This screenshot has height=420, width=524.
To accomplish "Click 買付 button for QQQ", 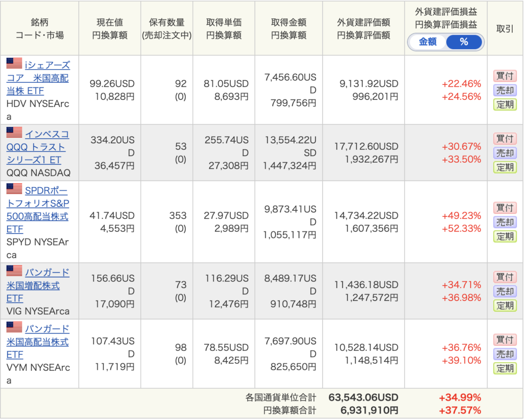I will pos(505,138).
